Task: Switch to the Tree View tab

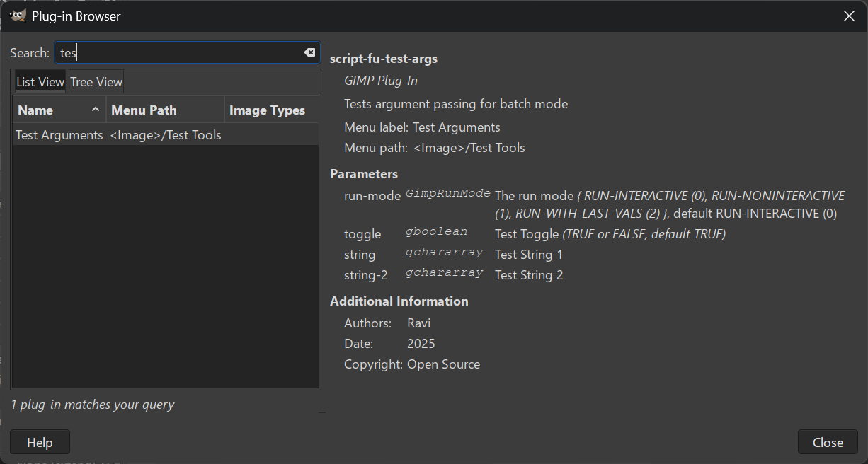Action: coord(96,82)
